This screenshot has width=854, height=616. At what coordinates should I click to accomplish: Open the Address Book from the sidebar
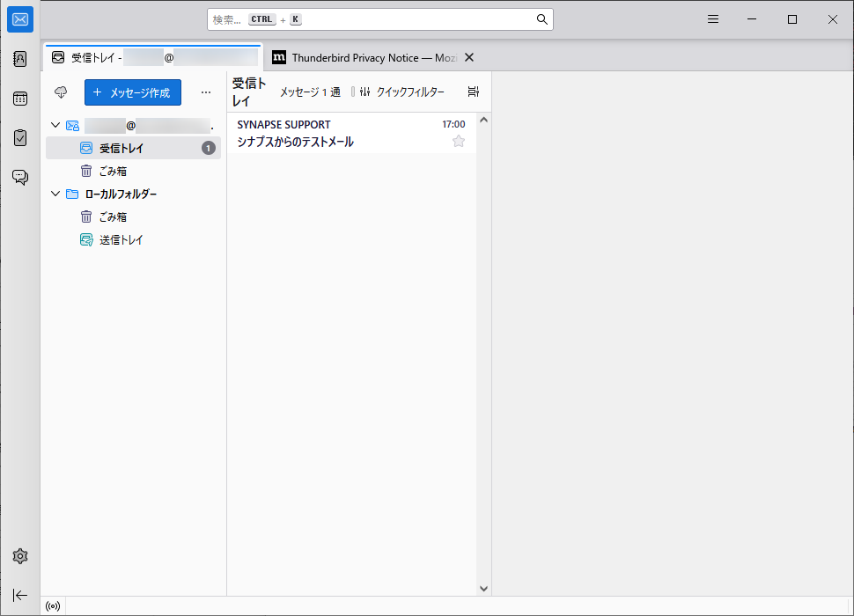pos(20,59)
